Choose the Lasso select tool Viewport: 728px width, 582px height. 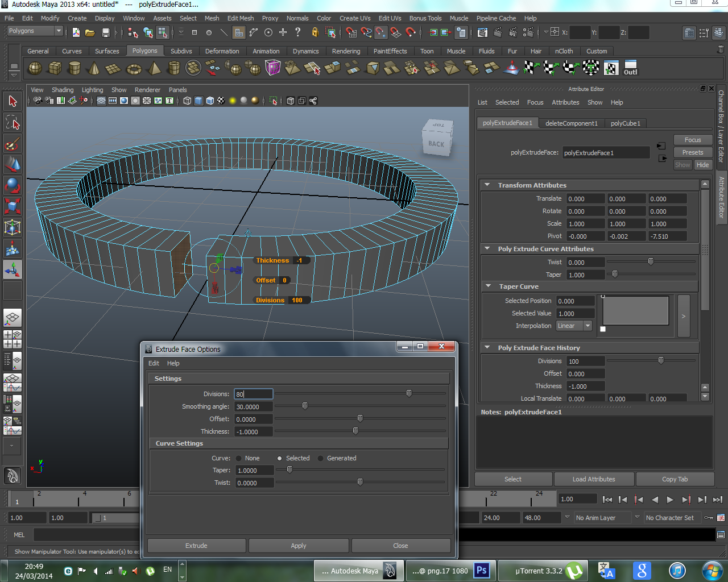[13, 122]
